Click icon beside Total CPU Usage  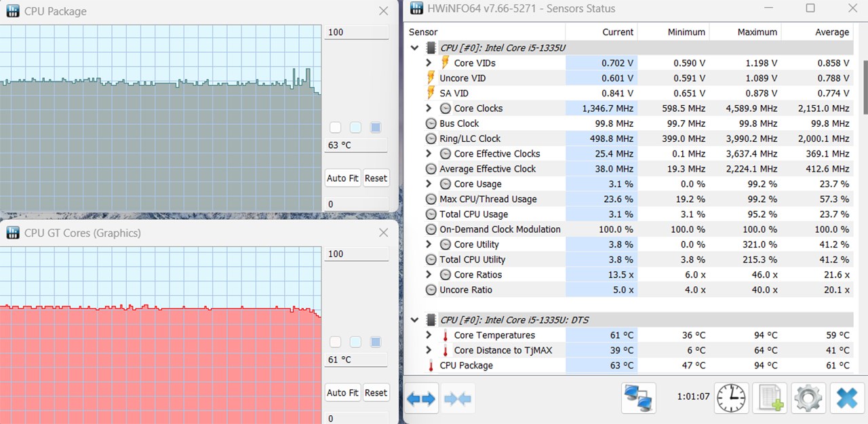[431, 214]
